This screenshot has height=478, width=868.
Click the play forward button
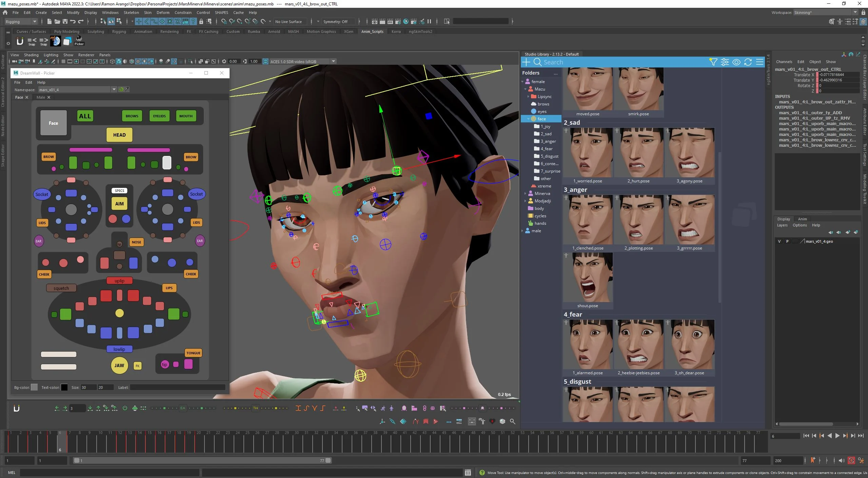click(x=837, y=436)
